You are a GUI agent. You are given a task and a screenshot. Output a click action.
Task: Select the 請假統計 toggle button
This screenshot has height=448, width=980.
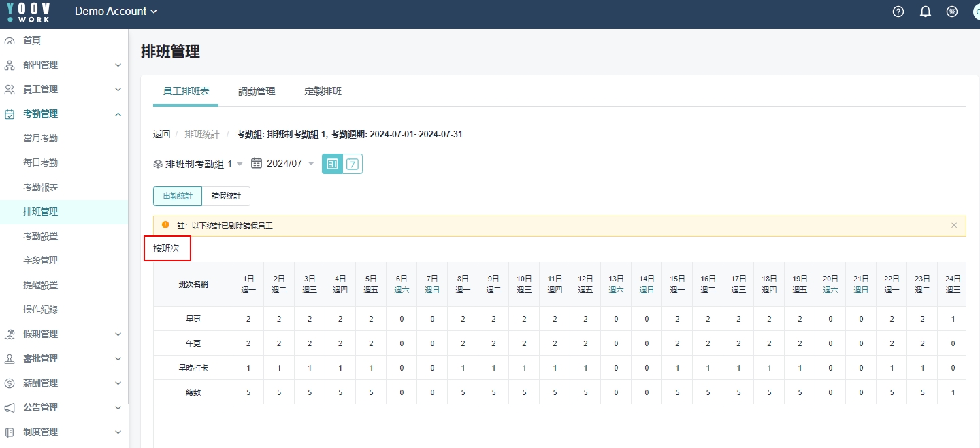pyautogui.click(x=226, y=196)
